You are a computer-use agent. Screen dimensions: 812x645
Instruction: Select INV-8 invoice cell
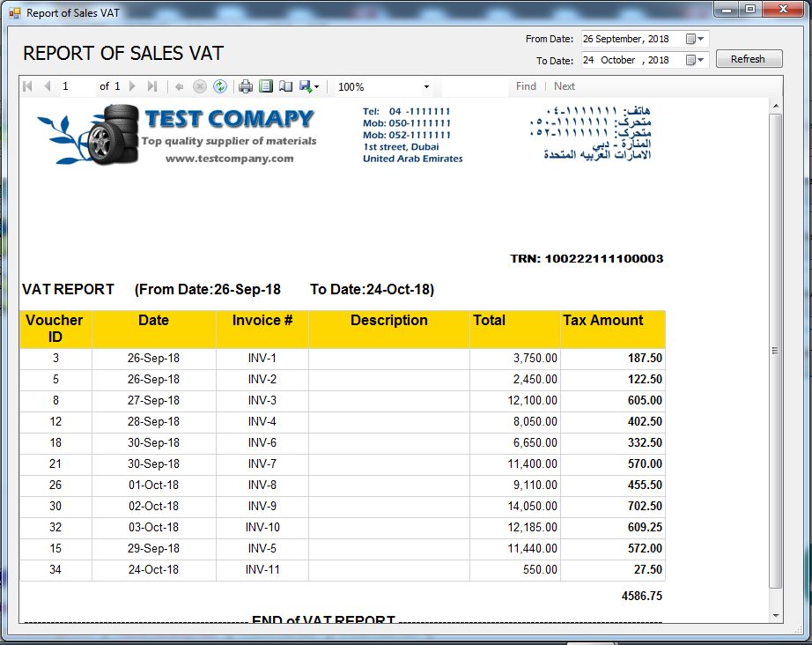pyautogui.click(x=262, y=486)
